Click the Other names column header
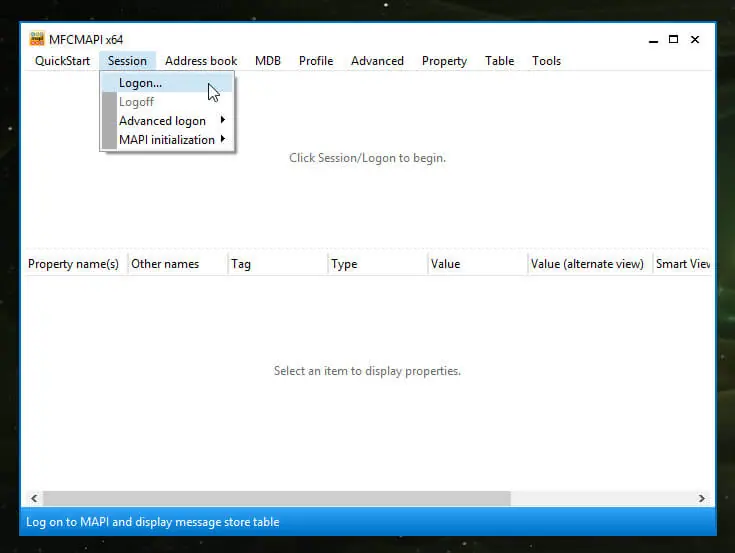The image size is (735, 553). 178,264
